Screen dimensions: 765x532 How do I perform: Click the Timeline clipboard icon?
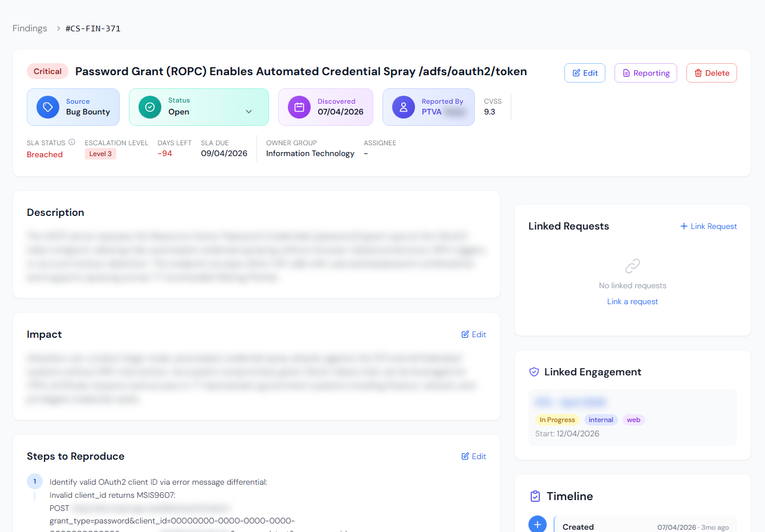(x=535, y=496)
